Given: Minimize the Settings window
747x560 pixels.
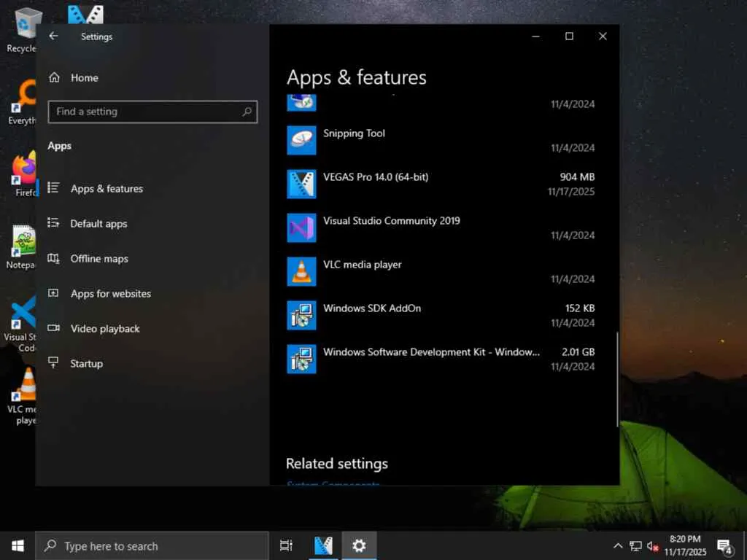Looking at the screenshot, I should tap(535, 36).
